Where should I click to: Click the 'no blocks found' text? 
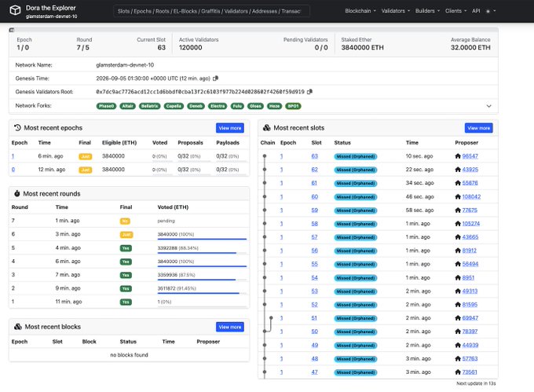click(x=129, y=355)
